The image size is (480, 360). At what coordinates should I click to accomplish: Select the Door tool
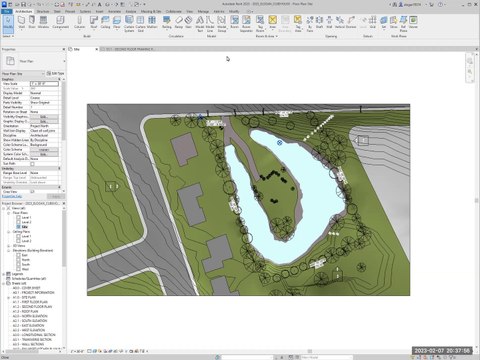(x=32, y=22)
